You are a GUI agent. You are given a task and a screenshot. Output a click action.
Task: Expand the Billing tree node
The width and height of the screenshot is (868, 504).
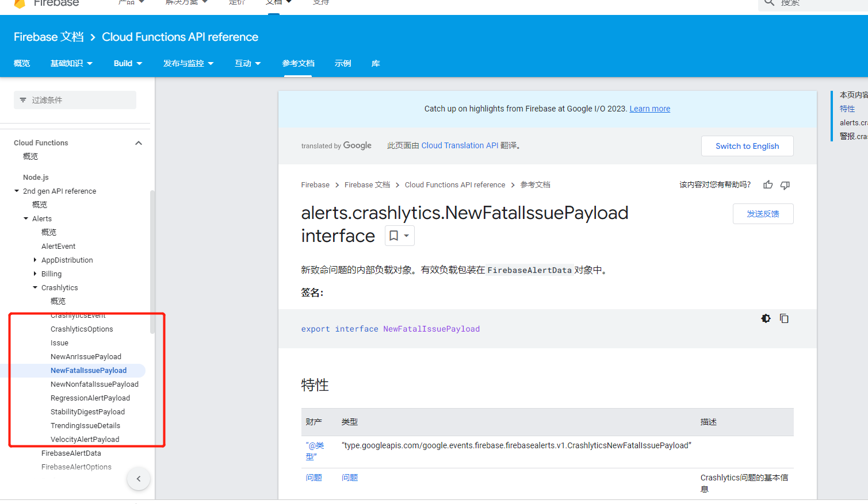coord(35,274)
